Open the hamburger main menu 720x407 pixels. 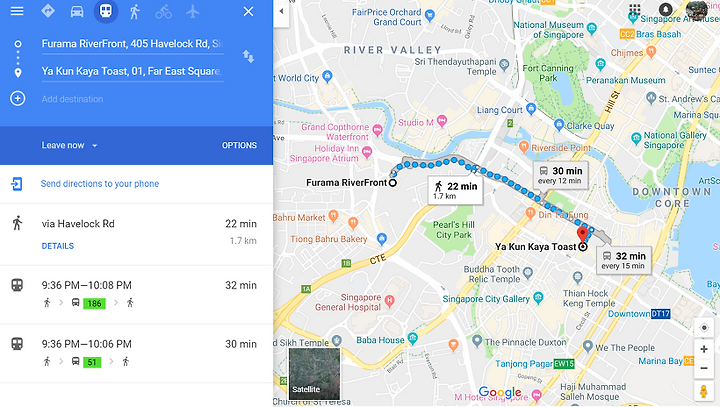[x=17, y=11]
